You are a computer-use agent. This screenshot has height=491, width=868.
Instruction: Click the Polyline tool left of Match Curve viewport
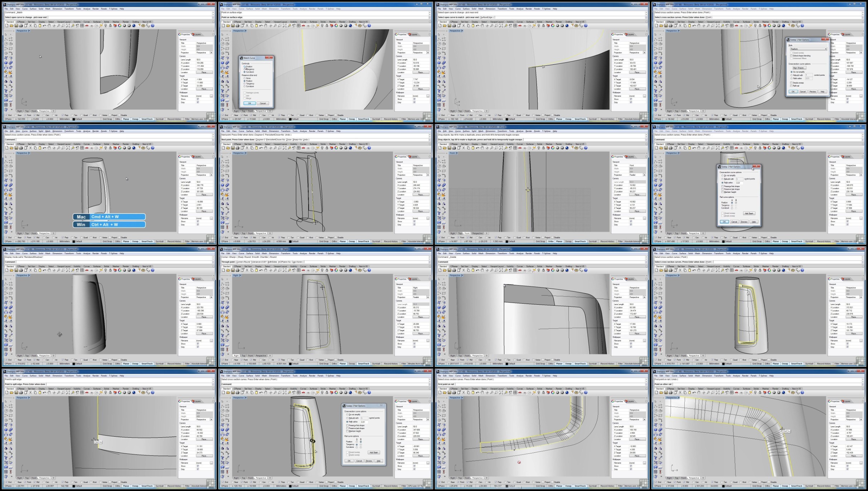coord(222,39)
